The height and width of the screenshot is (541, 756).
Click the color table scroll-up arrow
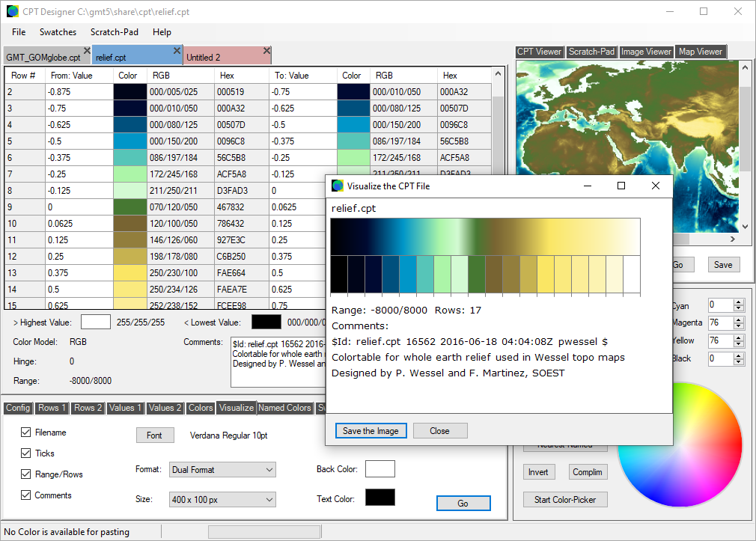498,74
